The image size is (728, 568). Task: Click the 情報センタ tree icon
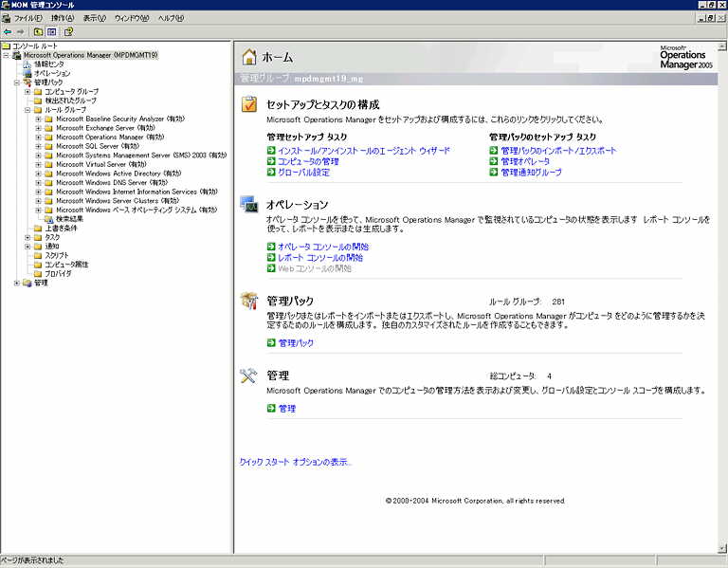coord(27,64)
